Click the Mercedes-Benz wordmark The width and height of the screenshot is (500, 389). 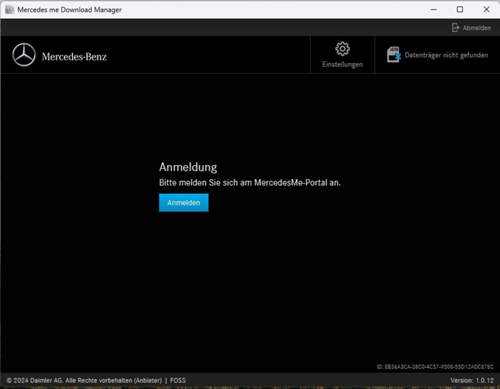pos(74,57)
